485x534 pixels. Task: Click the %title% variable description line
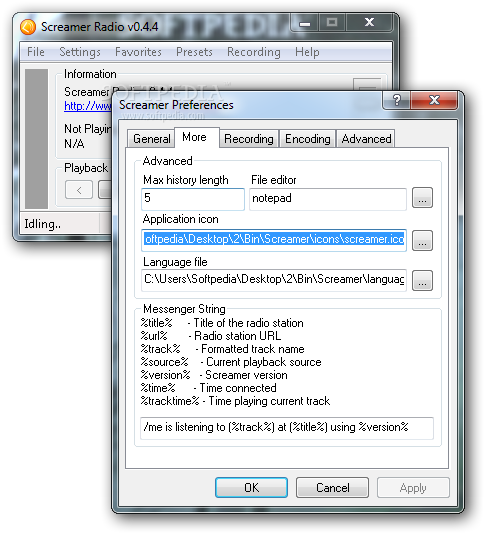click(222, 323)
